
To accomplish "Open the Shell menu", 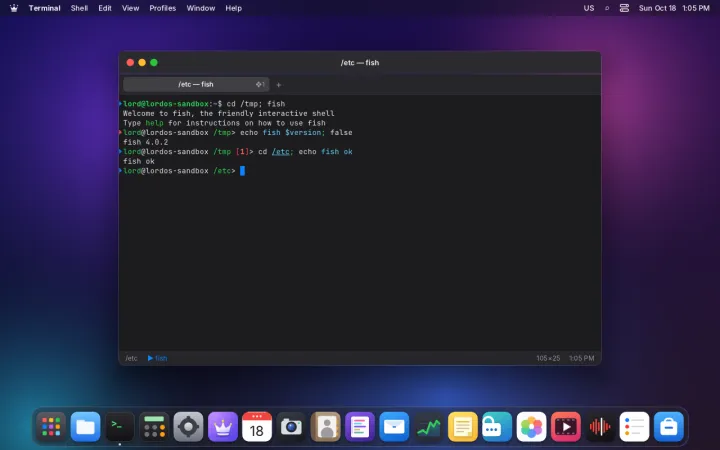I will [x=79, y=8].
